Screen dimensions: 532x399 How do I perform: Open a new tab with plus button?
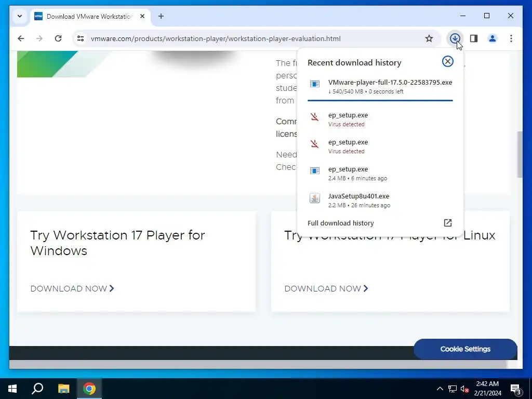tap(161, 16)
